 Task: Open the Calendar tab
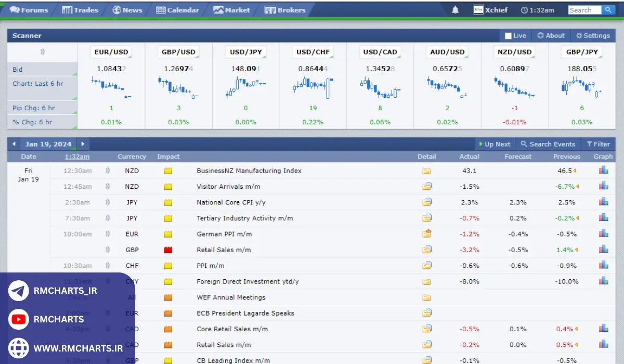tap(177, 10)
